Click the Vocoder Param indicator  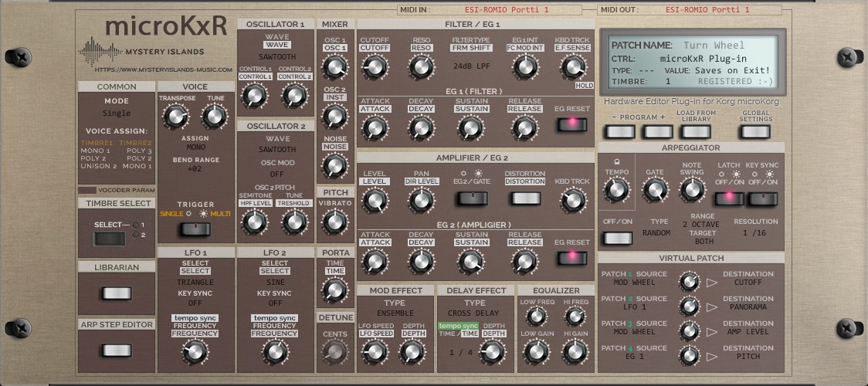pyautogui.click(x=87, y=190)
